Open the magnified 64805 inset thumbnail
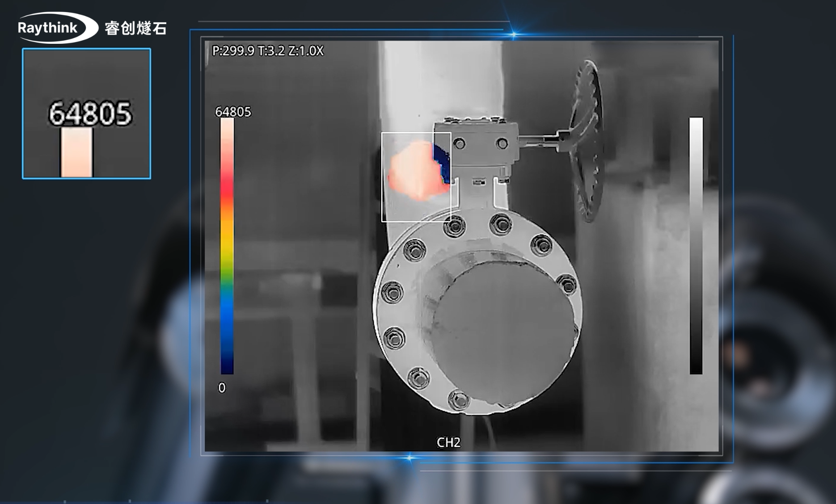The image size is (836, 504). 87,113
